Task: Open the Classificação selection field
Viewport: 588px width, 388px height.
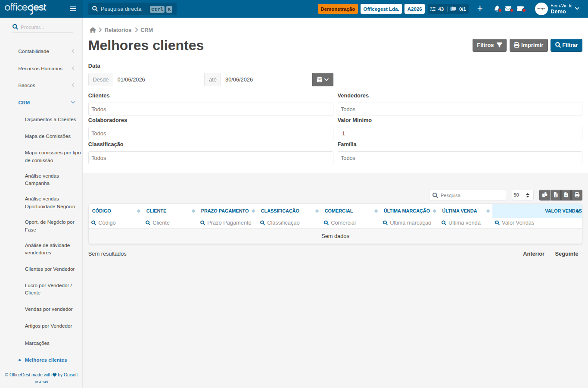Action: pos(211,158)
